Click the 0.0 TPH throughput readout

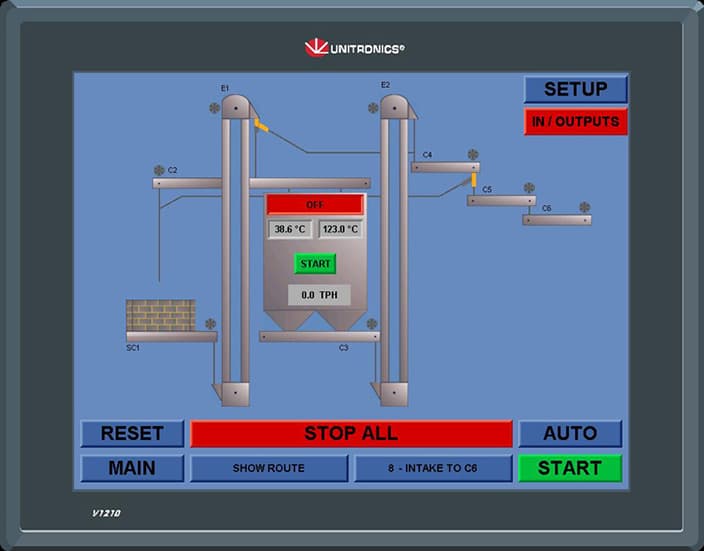click(314, 295)
